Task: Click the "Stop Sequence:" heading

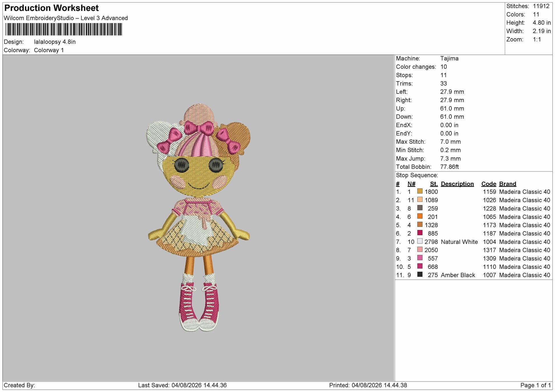Action: pos(417,175)
